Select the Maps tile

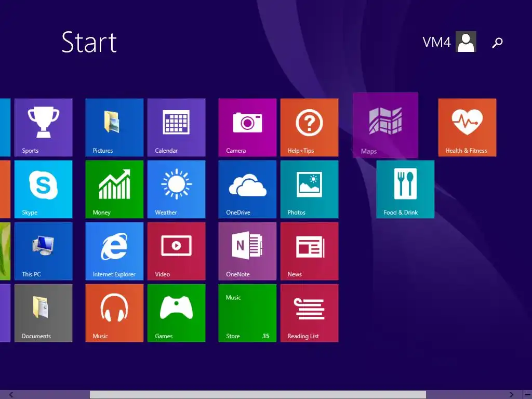click(x=385, y=125)
